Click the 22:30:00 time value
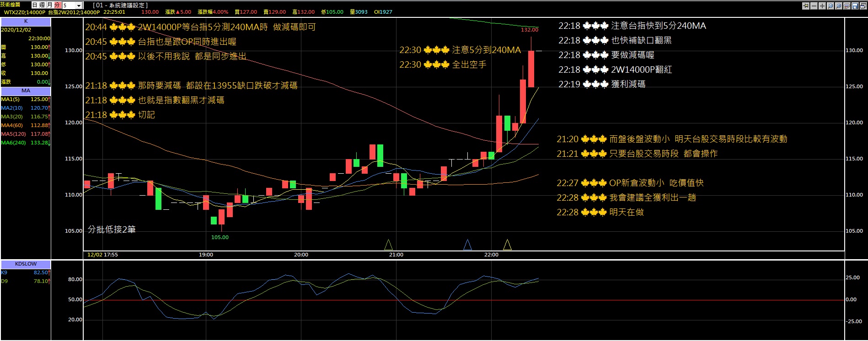The width and height of the screenshot is (868, 341). coord(39,38)
